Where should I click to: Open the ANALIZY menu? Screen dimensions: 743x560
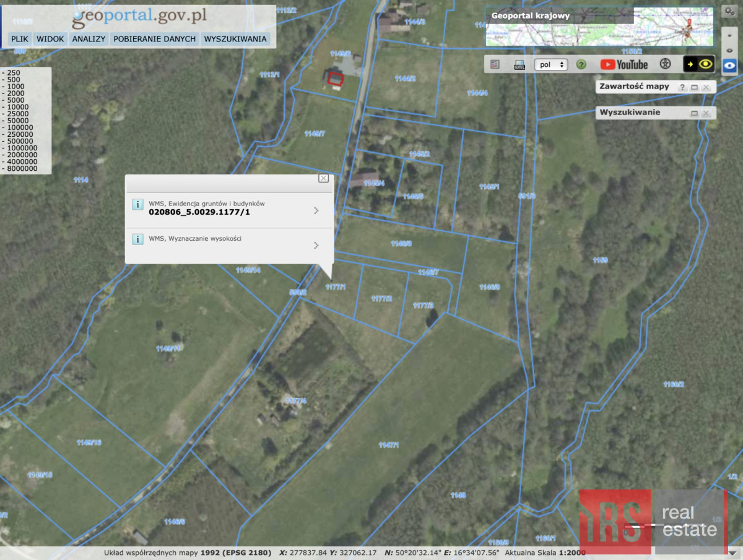click(89, 39)
